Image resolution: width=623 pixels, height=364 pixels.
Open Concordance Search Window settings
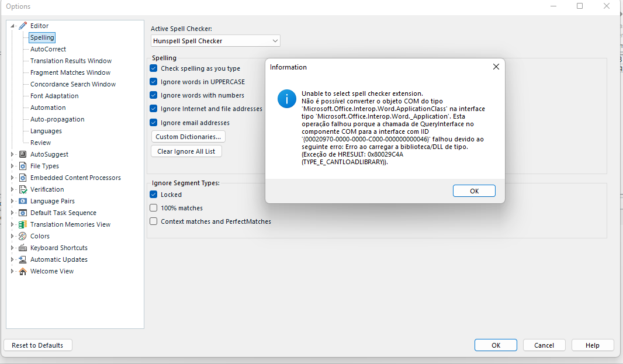coord(73,84)
